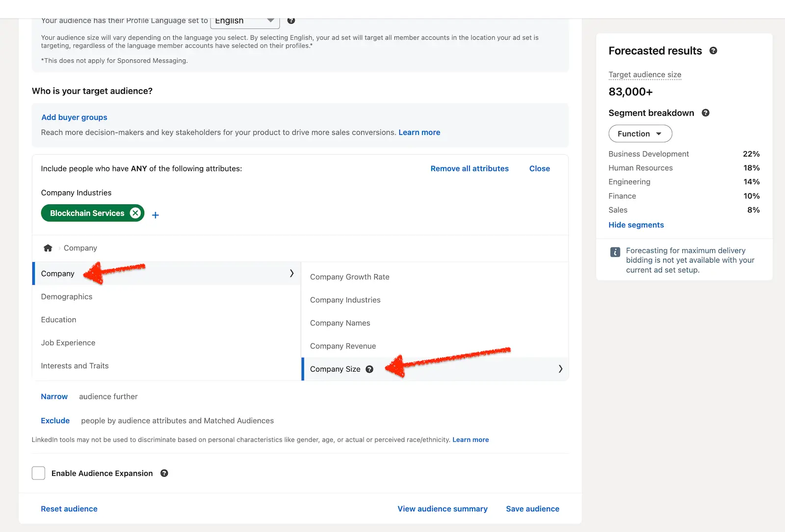Click Add buyer groups link
Screen dimensions: 785x532
(74, 117)
